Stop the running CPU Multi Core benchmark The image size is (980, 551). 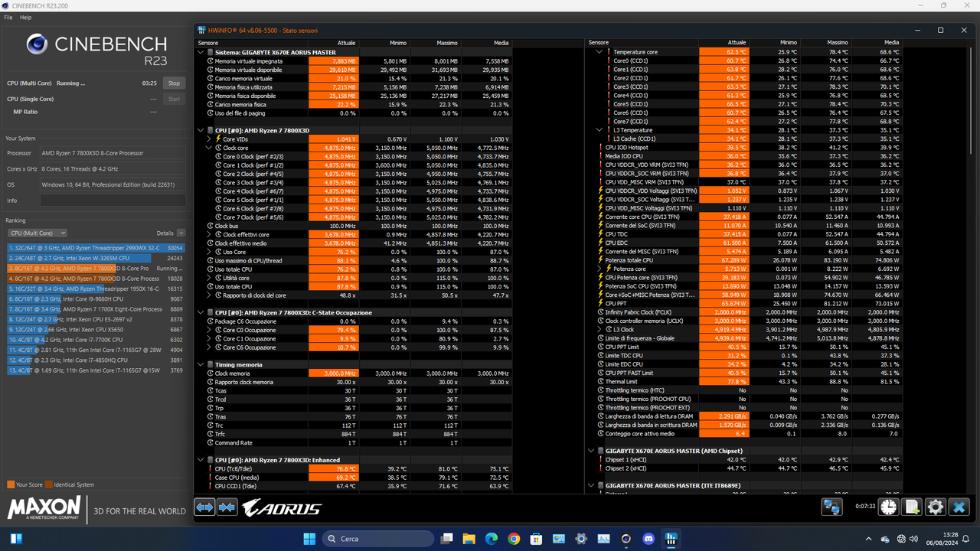(174, 83)
